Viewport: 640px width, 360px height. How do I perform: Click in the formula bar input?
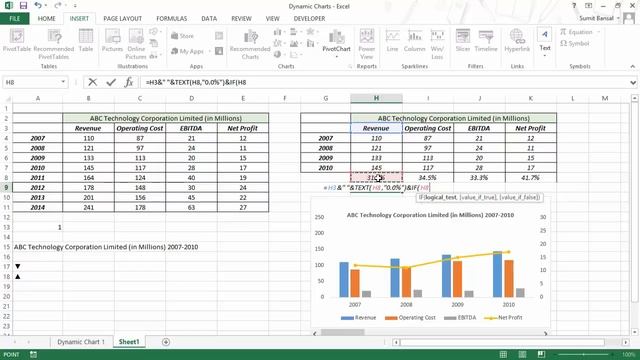click(384, 82)
